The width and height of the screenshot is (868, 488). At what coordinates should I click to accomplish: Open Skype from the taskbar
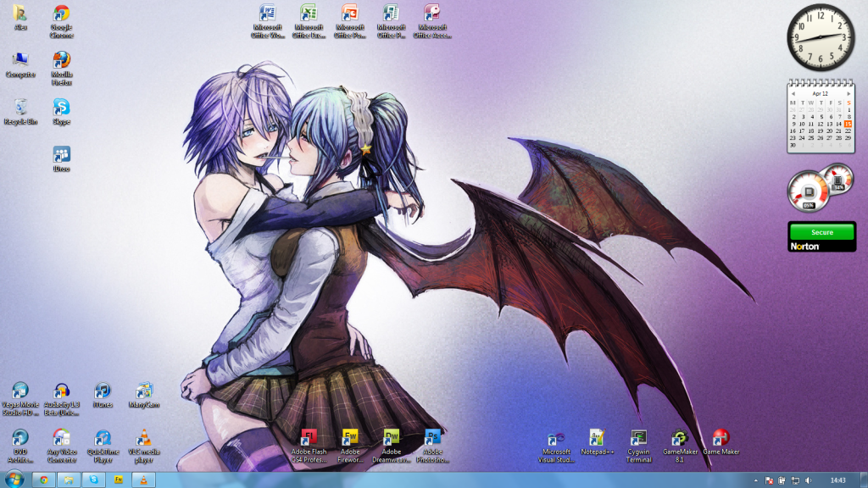pyautogui.click(x=93, y=480)
